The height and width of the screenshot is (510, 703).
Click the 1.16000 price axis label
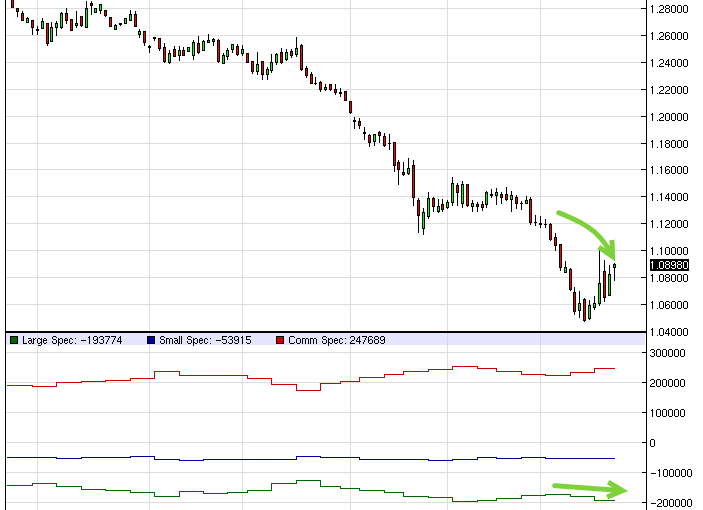click(669, 170)
